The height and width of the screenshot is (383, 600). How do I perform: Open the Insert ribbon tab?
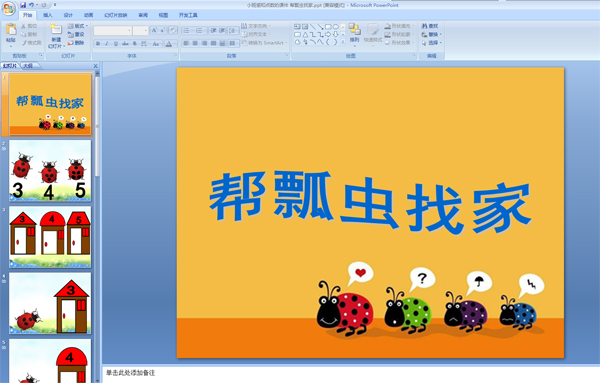click(x=48, y=15)
